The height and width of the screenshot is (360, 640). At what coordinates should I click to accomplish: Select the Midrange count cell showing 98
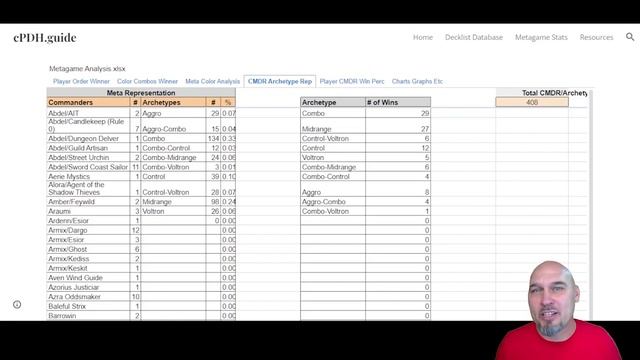(213, 202)
